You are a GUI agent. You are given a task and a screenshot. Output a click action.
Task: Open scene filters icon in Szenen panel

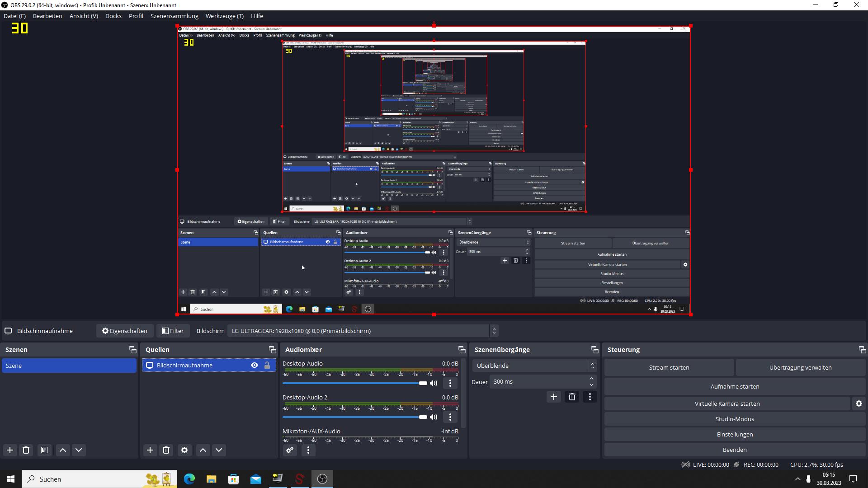44,450
